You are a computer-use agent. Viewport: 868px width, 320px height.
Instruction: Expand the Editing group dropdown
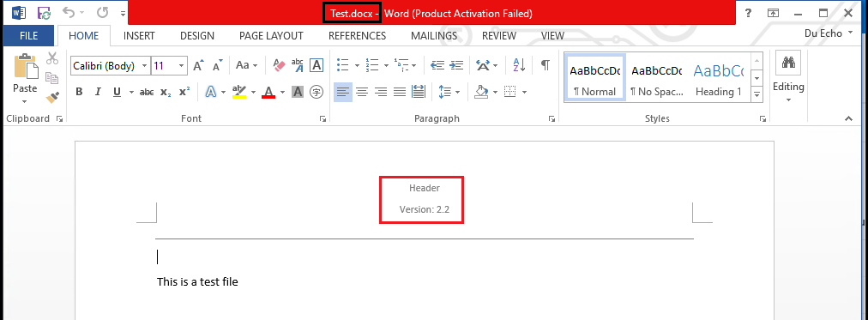point(788,77)
